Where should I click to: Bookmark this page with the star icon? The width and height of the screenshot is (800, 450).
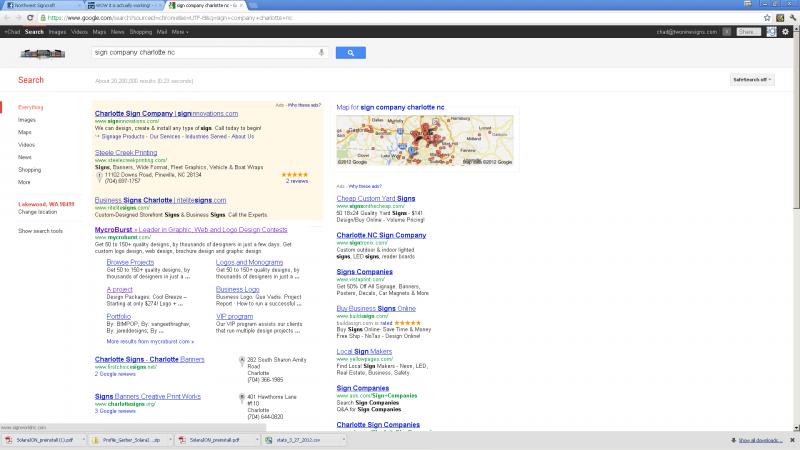767,18
